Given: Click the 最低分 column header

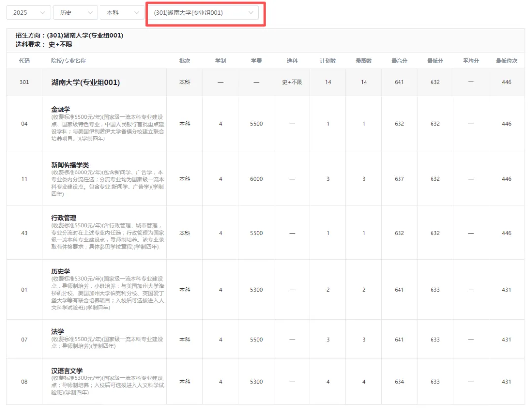Looking at the screenshot, I should tap(435, 61).
